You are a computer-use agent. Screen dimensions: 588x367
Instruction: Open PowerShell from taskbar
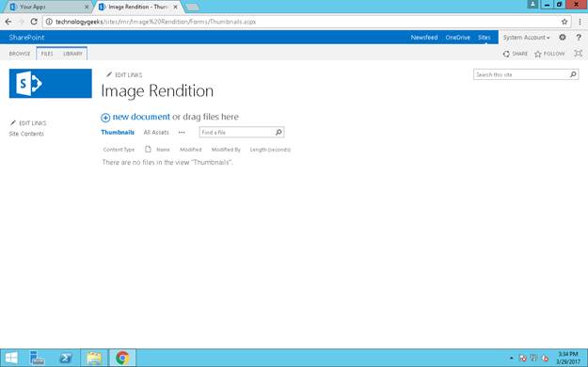pos(66,358)
